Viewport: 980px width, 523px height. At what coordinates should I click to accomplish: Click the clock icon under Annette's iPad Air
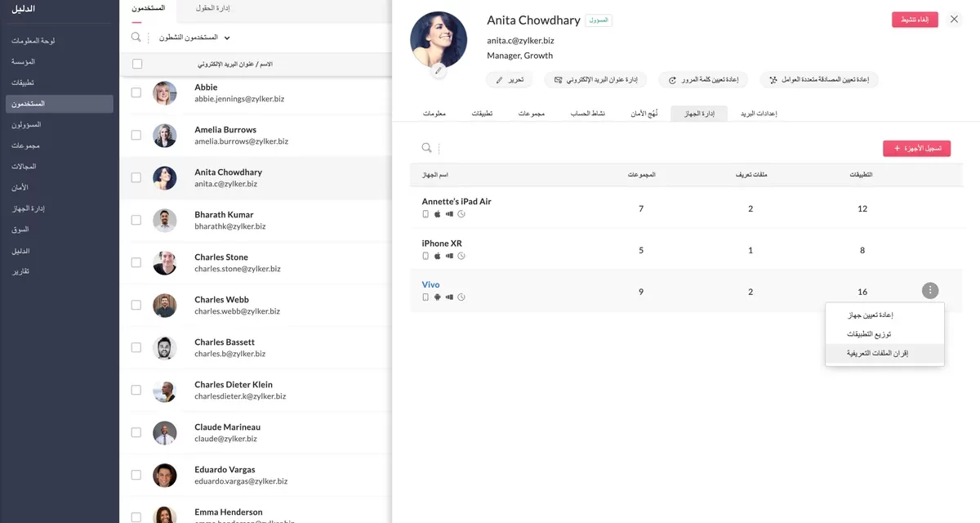coord(461,214)
